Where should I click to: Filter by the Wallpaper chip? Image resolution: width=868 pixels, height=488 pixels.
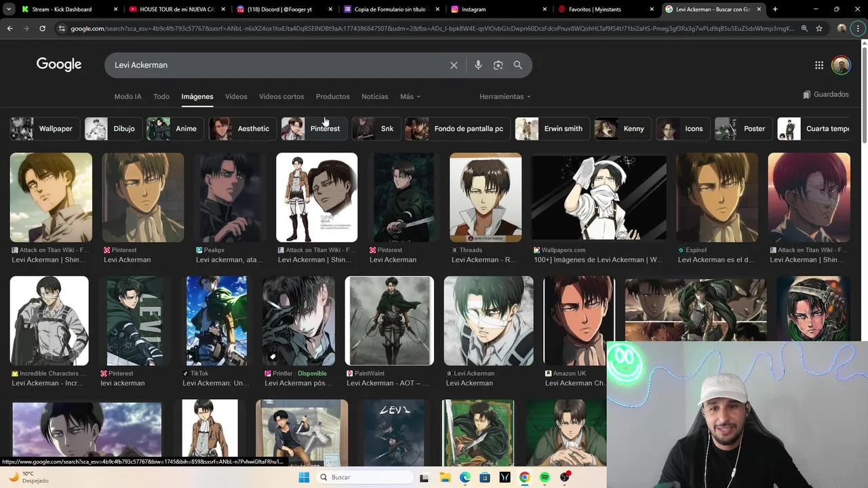pyautogui.click(x=45, y=129)
